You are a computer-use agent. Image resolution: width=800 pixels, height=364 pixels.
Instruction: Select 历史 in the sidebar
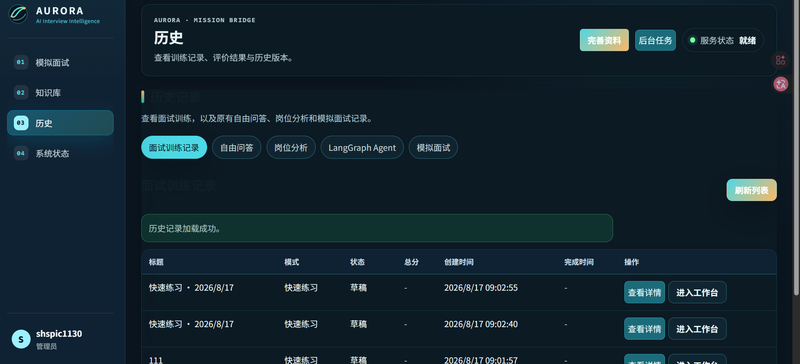pos(60,123)
